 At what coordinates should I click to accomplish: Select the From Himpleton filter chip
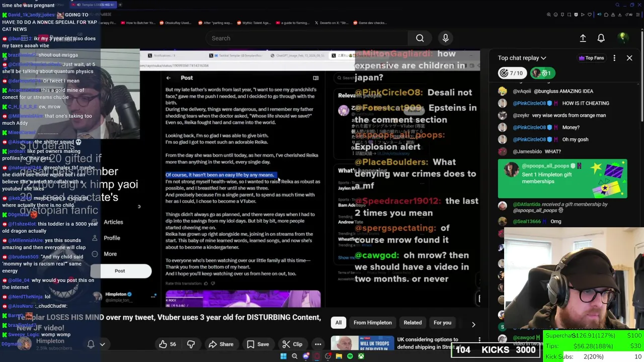pyautogui.click(x=372, y=323)
